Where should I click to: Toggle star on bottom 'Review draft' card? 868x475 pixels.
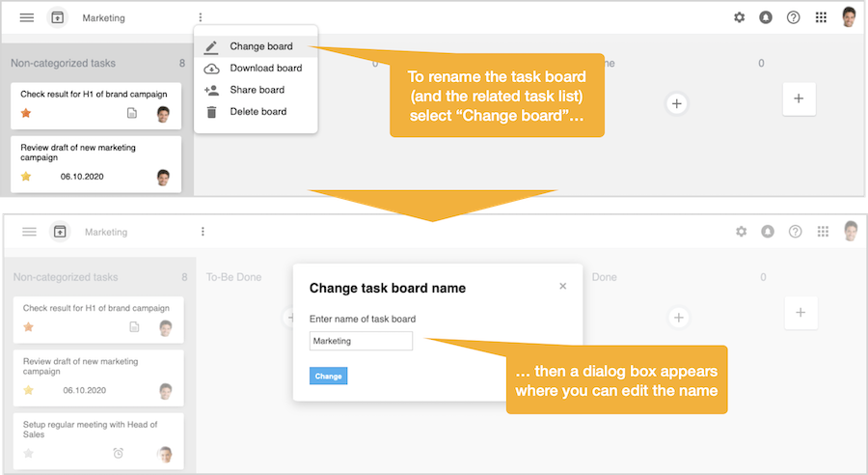(28, 390)
